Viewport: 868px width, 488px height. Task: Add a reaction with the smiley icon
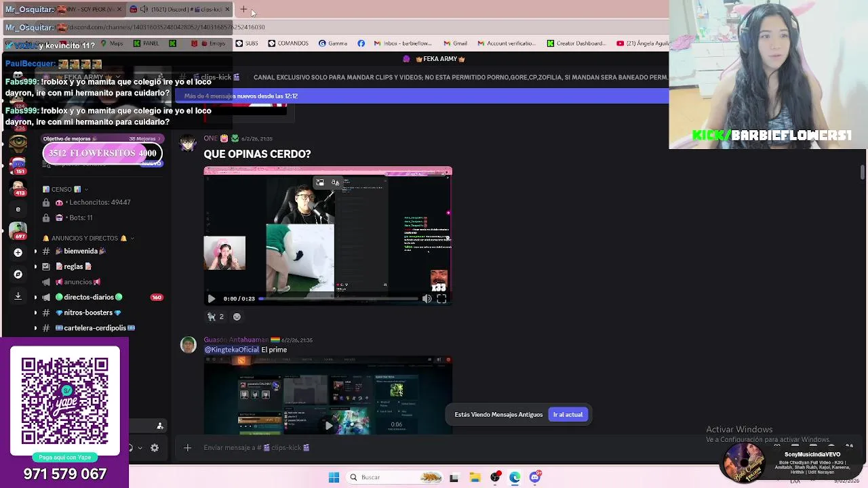coord(237,317)
